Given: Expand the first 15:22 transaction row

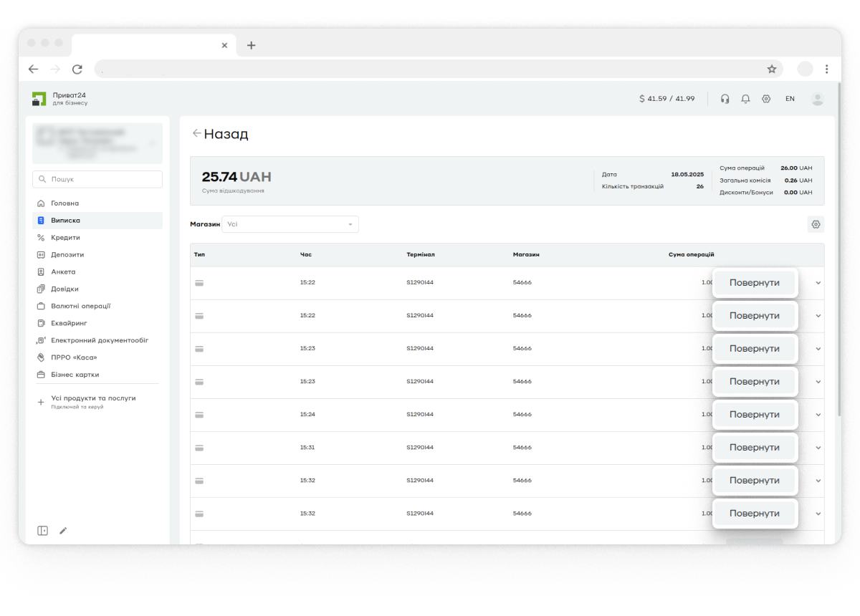Looking at the screenshot, I should pos(818,283).
